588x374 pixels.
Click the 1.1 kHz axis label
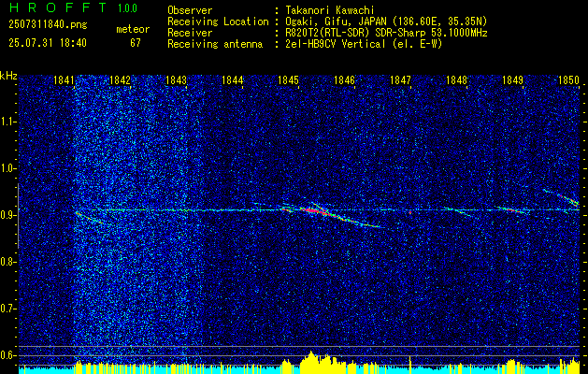tap(8, 122)
